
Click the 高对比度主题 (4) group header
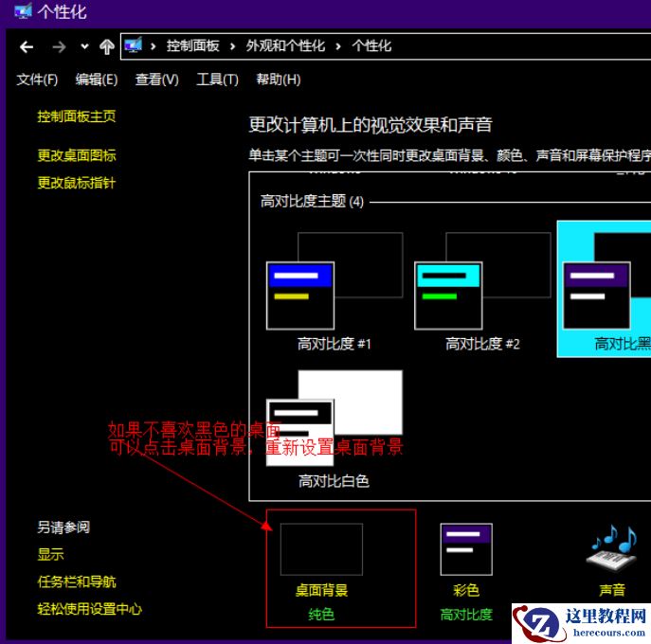point(312,201)
